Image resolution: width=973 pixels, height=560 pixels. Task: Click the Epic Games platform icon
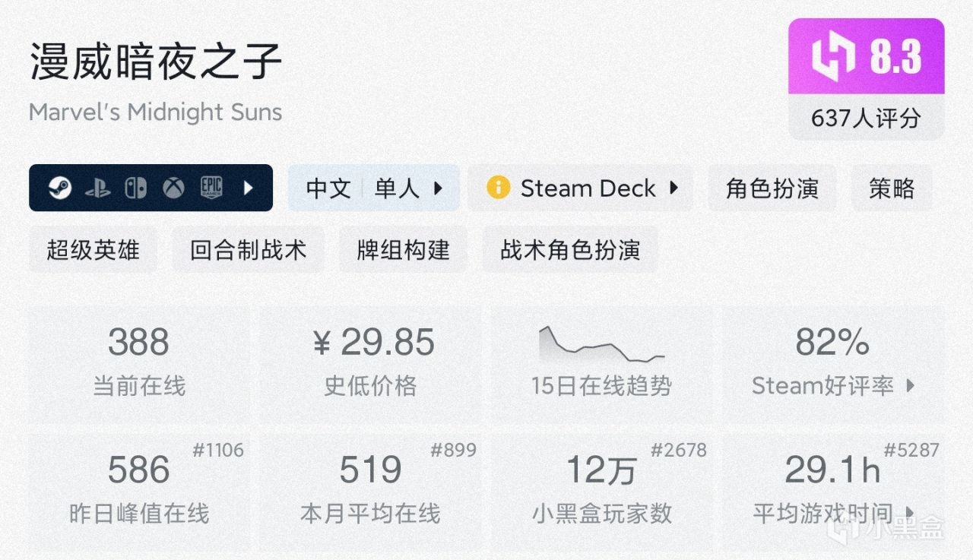point(211,188)
